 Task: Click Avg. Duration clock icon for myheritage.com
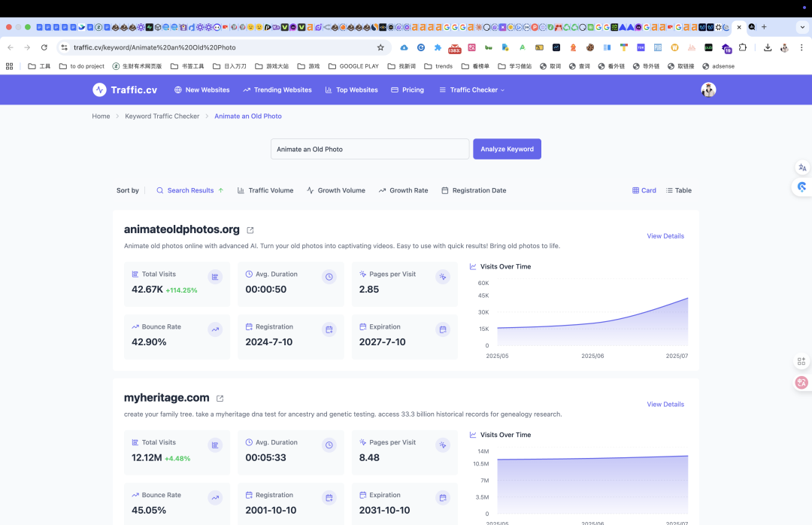click(x=329, y=445)
